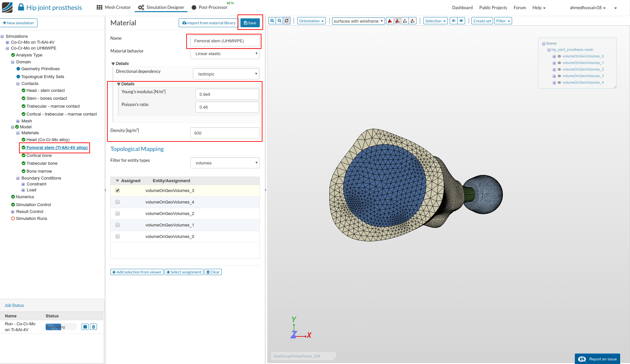Click the Young's modulus input field
The image size is (630, 364).
[227, 95]
